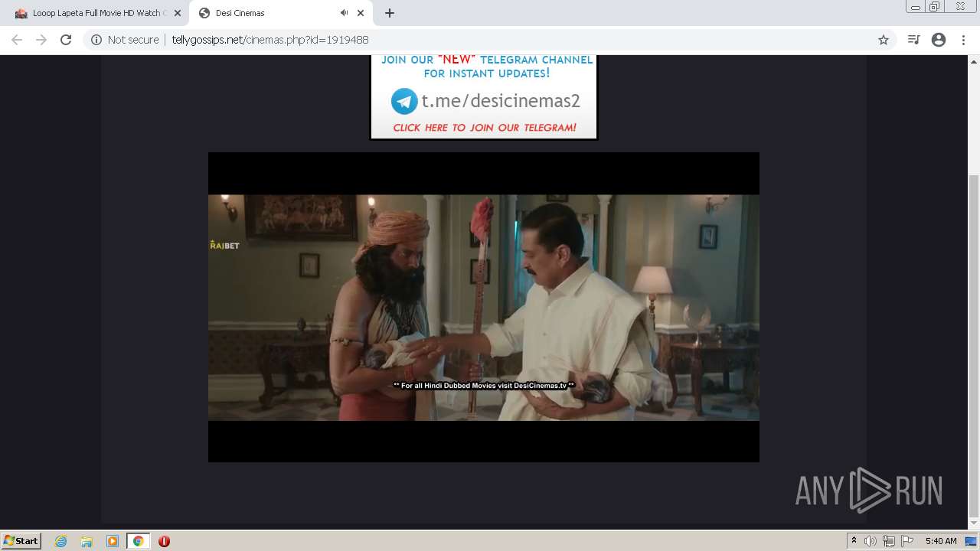
Task: Reload the current page
Action: click(x=66, y=40)
